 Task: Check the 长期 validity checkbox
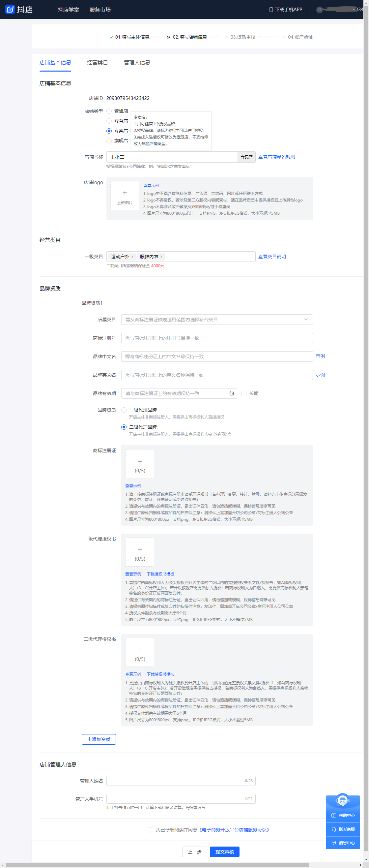(244, 393)
